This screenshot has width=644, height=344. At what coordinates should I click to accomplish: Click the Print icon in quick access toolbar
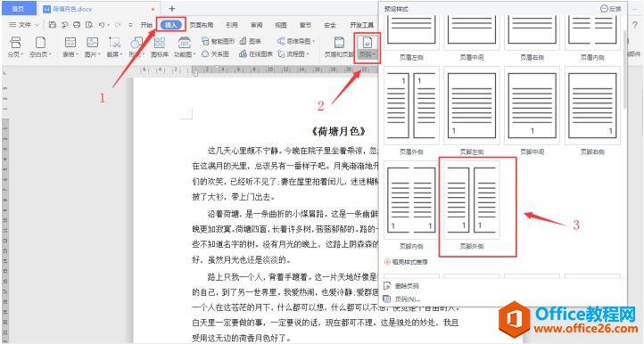[77, 25]
